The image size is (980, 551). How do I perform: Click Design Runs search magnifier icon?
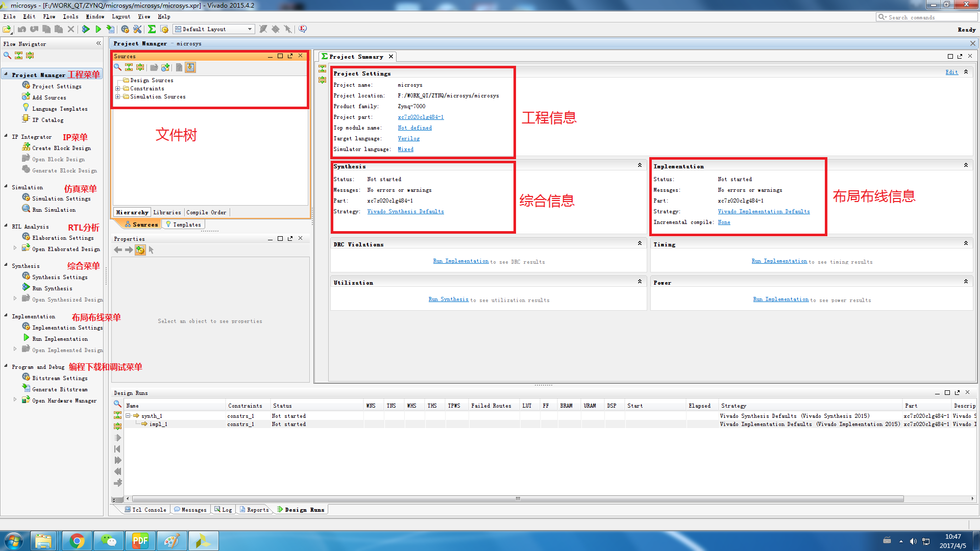point(117,404)
